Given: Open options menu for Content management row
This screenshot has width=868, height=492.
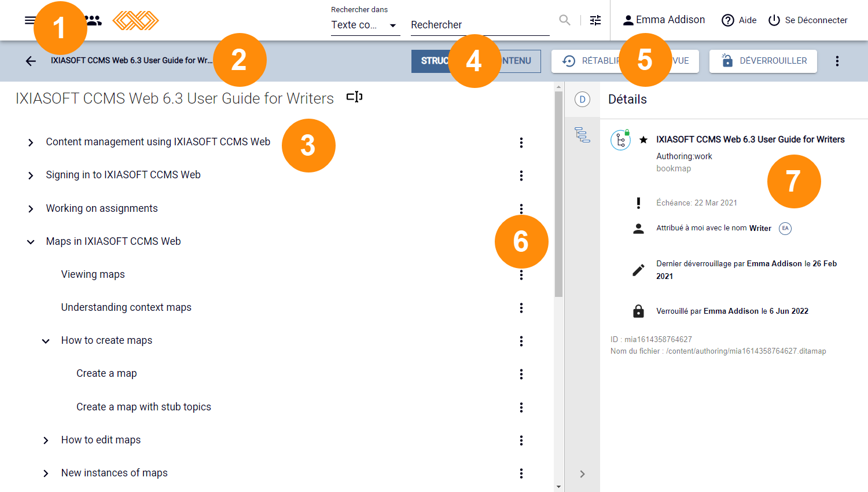Looking at the screenshot, I should [521, 142].
